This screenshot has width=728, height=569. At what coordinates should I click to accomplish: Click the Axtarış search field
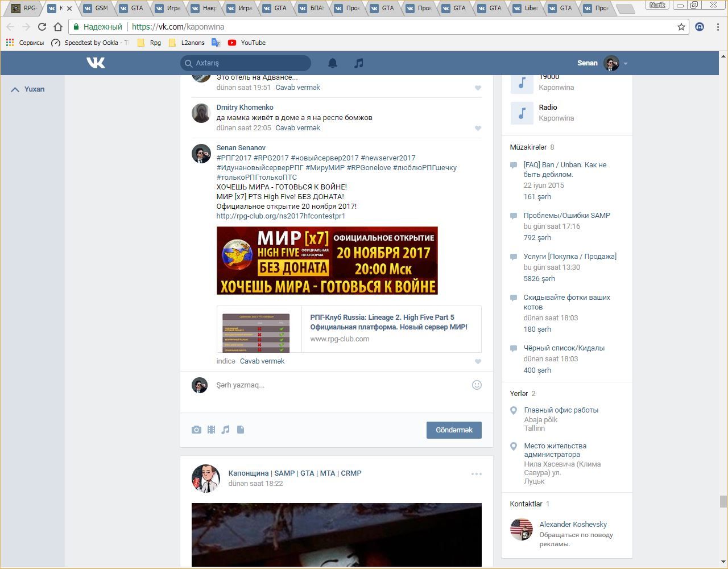pyautogui.click(x=246, y=63)
